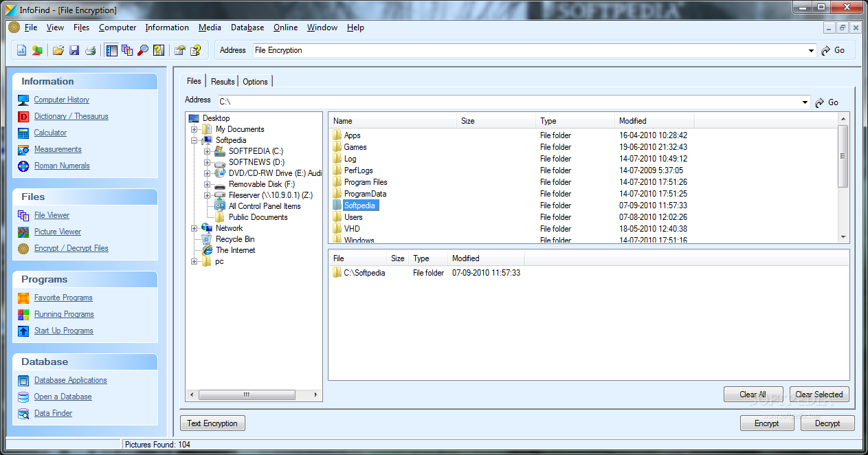
Task: Click the folder tree horizontal scrollbar thumb
Action: point(245,395)
